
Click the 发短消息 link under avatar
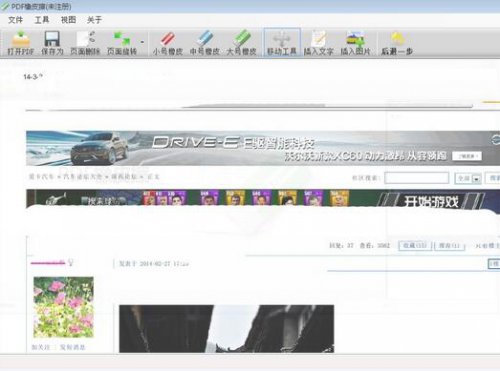(x=73, y=347)
